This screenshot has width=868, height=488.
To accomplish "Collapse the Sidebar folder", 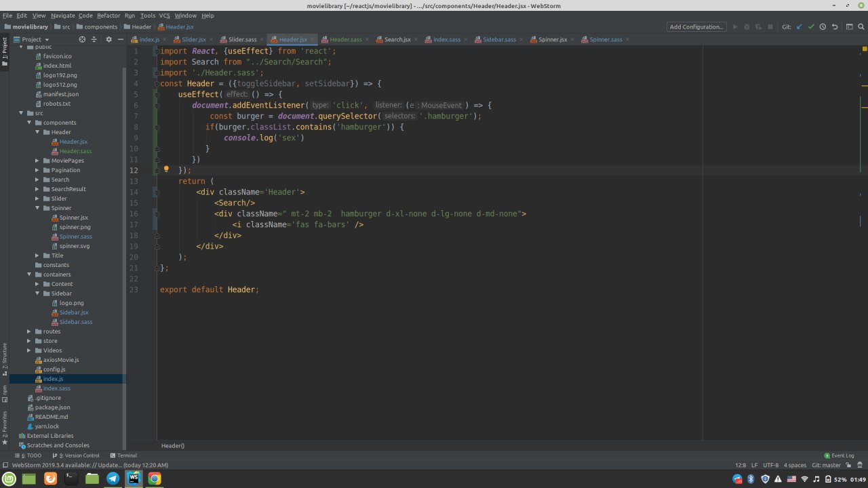I will point(37,293).
